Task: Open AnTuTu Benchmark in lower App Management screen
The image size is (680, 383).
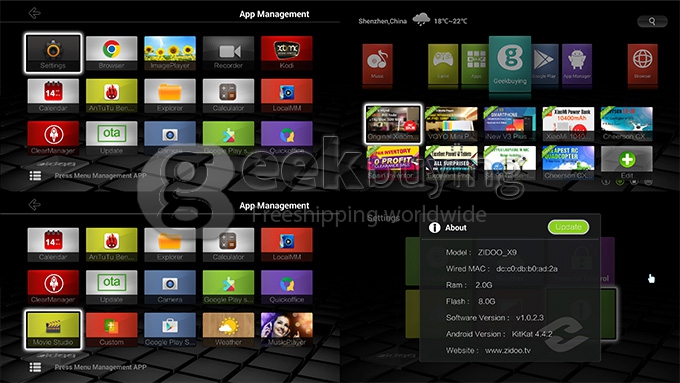Action: pos(111,245)
